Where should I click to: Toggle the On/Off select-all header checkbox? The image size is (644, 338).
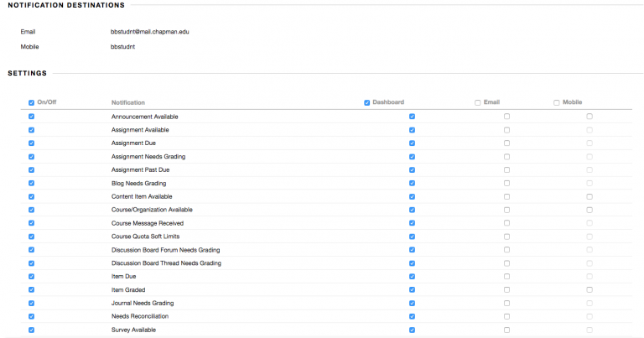[x=32, y=103]
